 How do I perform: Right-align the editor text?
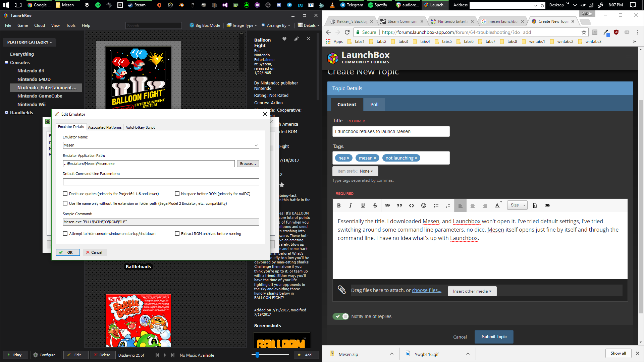485,205
